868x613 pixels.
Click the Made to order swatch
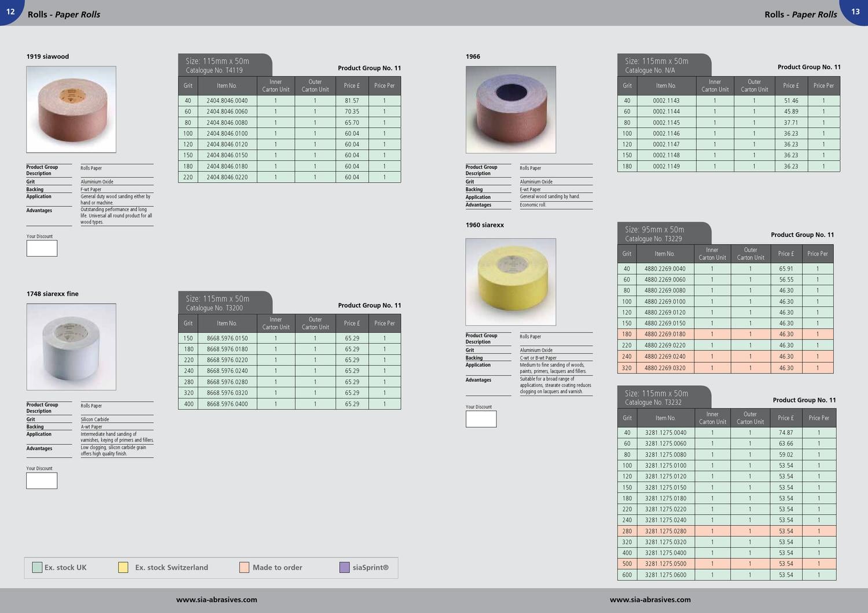pos(244,567)
